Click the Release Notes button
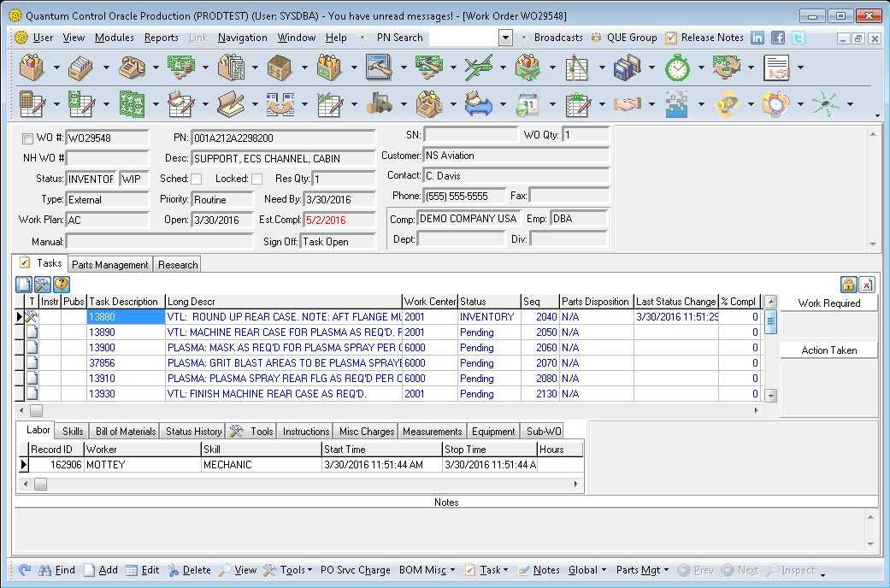 tap(710, 37)
